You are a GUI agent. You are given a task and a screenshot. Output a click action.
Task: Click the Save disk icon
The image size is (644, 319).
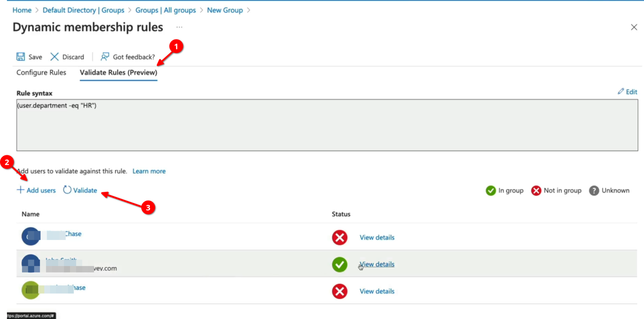coord(21,57)
